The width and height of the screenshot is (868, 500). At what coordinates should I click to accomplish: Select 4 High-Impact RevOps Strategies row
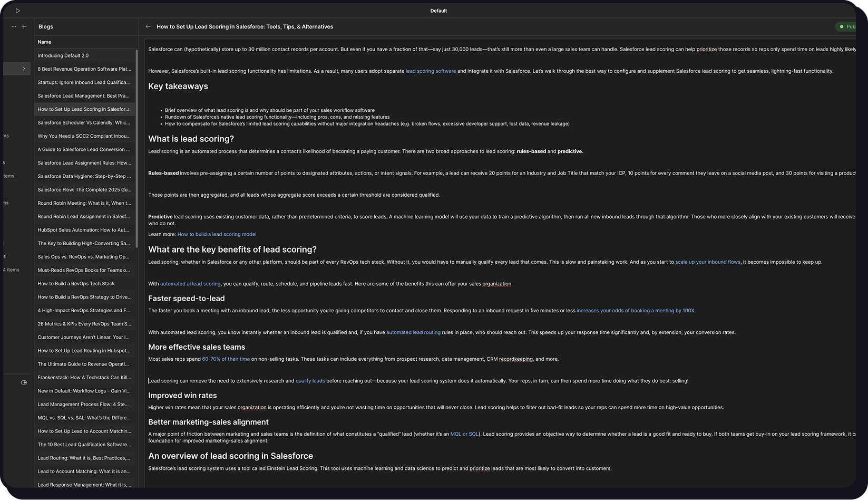[84, 310]
